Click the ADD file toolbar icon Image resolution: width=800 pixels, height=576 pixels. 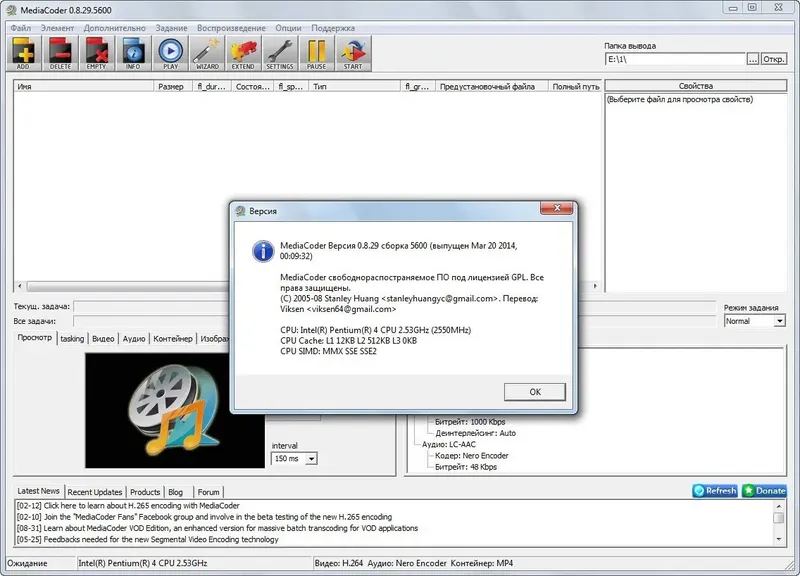[23, 53]
